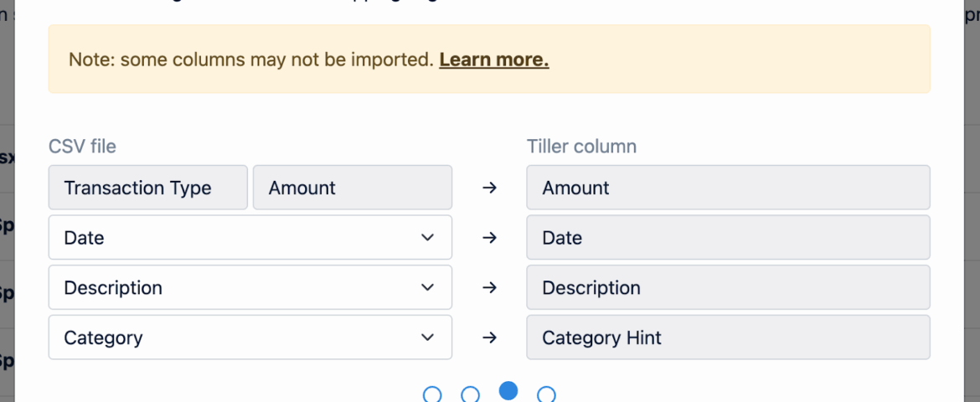Open the Category CSV column dropdown

tap(250, 338)
